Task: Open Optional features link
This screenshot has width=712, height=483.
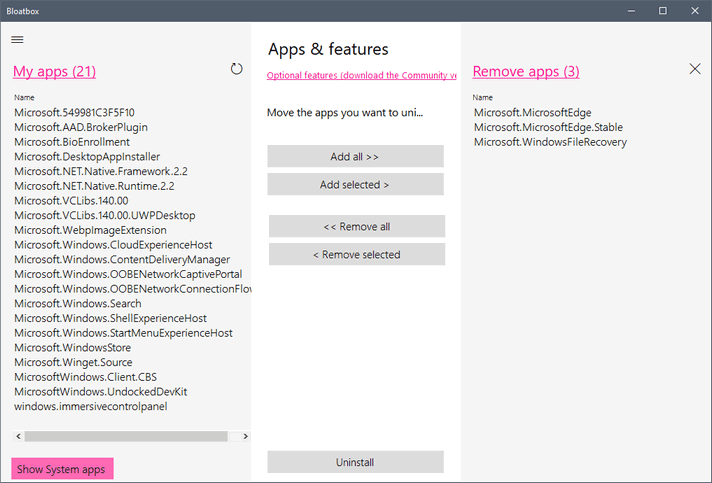Action: point(361,75)
